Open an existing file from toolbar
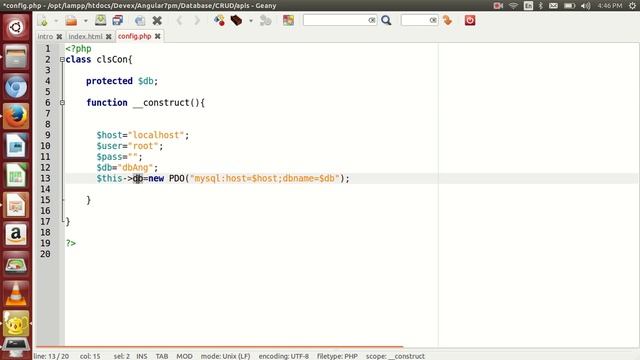 [x=71, y=20]
